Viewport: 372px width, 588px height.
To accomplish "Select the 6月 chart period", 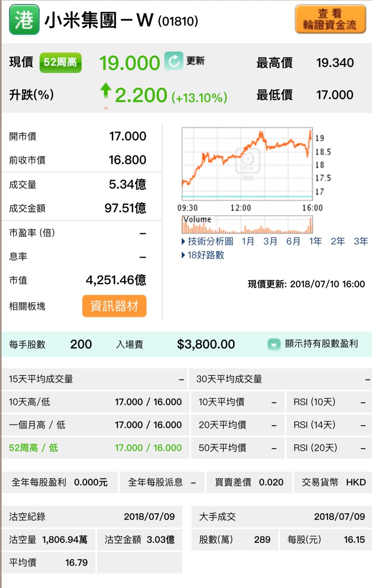I will coord(293,241).
